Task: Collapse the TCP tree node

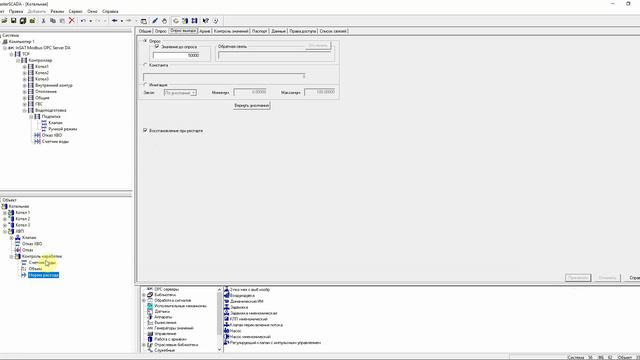Action: pos(11,54)
